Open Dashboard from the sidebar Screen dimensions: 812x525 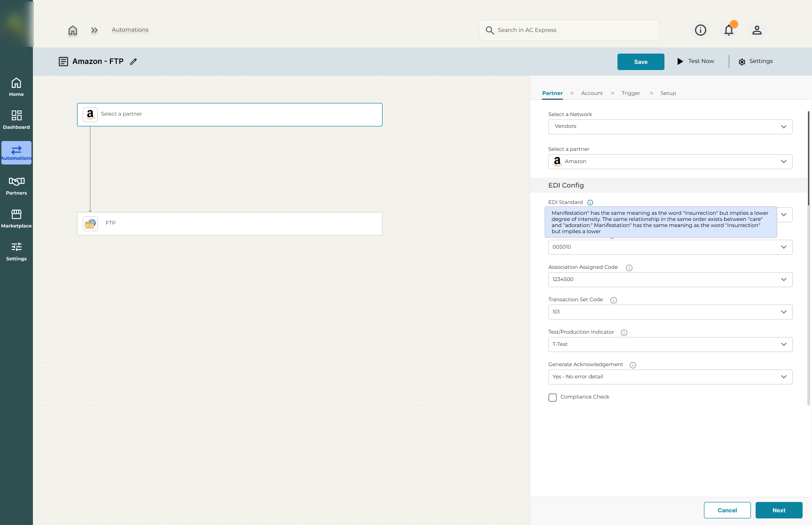click(16, 120)
